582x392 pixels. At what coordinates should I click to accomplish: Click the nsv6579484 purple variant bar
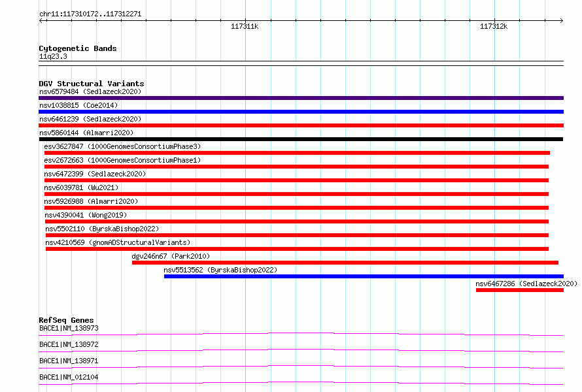(301, 98)
